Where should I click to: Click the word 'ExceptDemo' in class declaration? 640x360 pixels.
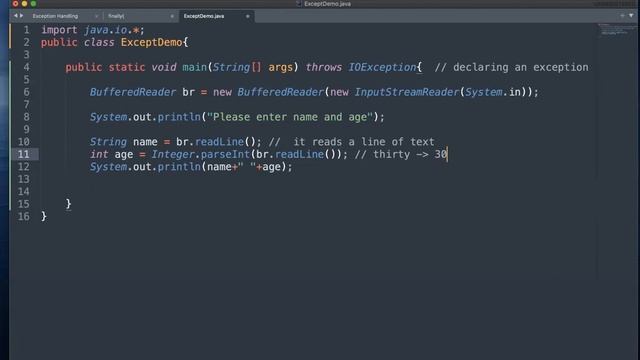point(151,42)
